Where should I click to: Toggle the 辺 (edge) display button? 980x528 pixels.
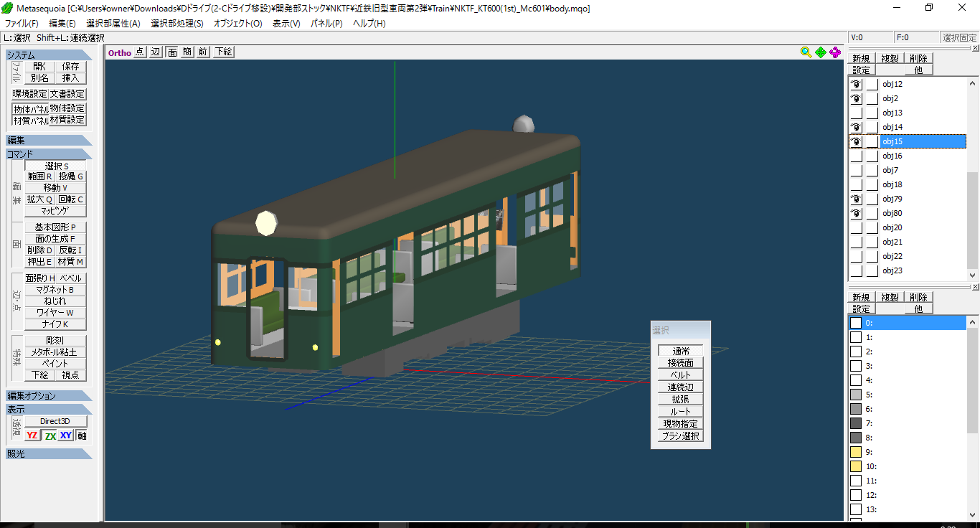coord(156,52)
